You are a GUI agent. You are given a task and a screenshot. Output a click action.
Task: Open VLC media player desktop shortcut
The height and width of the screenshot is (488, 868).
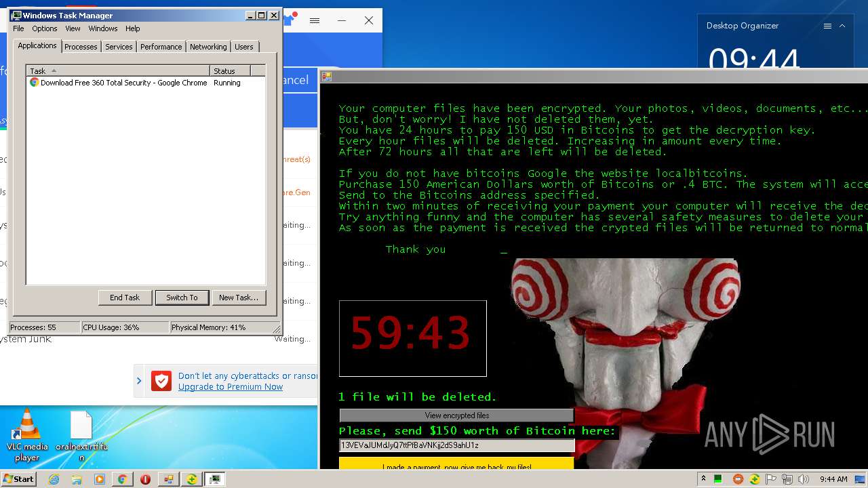point(27,435)
